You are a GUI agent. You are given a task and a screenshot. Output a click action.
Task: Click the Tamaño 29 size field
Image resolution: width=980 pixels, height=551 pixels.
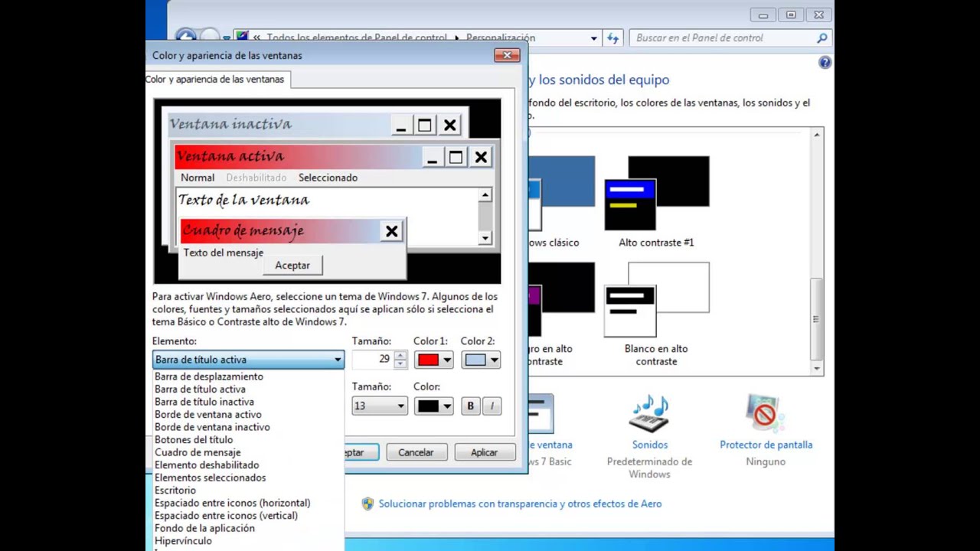(374, 359)
